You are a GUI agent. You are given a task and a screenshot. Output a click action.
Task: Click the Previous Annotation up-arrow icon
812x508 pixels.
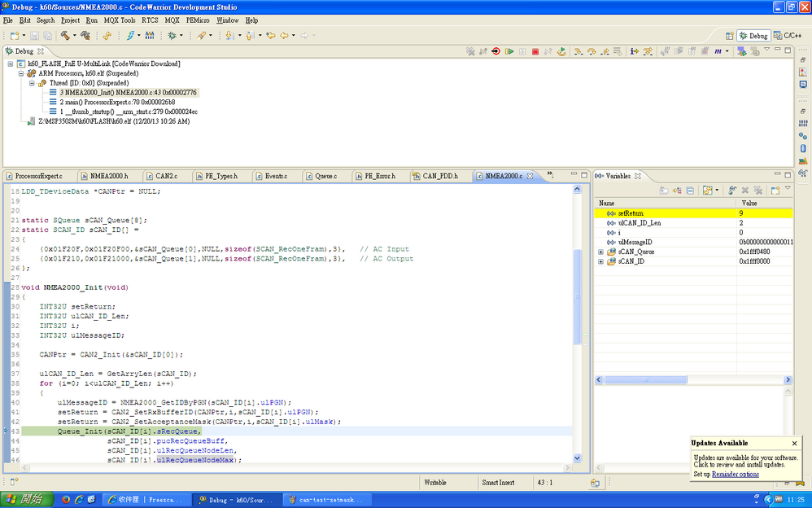(250, 36)
